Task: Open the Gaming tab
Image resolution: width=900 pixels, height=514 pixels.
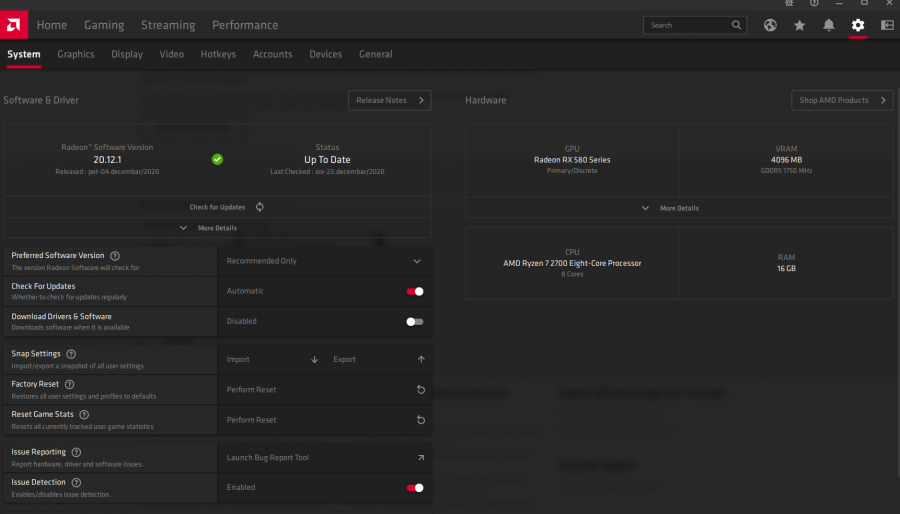Action: pos(104,25)
